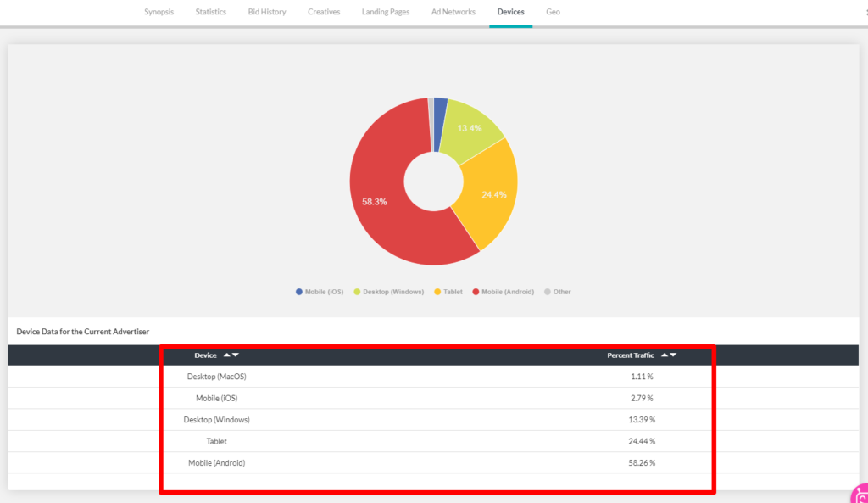
Task: Open the Statistics tab
Action: [x=210, y=12]
